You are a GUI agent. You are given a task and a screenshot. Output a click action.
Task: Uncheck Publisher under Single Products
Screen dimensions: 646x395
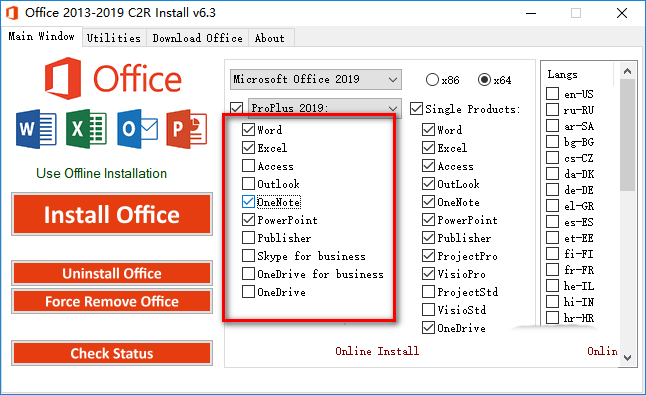pyautogui.click(x=428, y=238)
